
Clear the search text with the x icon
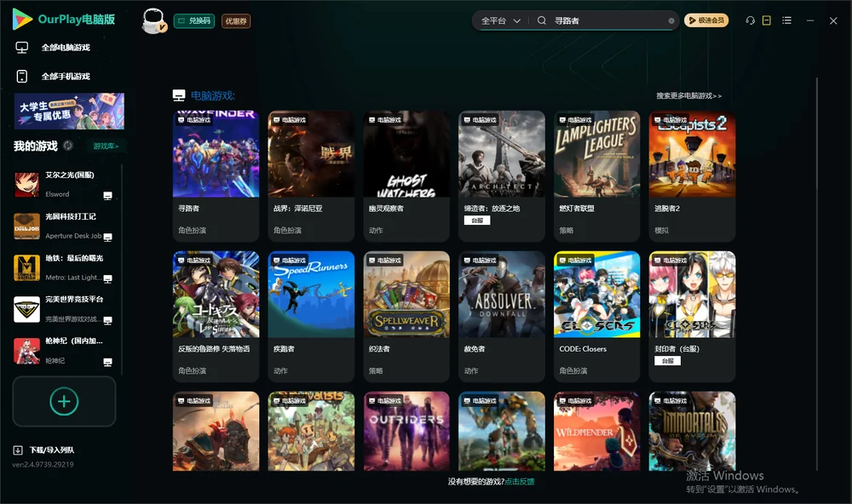coord(671,21)
